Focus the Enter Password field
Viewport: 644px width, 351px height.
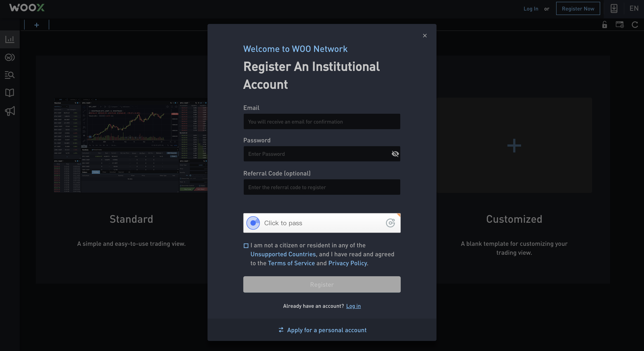(322, 154)
